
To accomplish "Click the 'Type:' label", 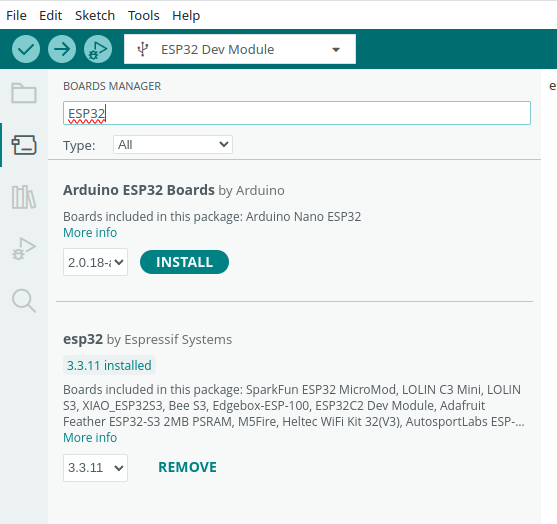I will click(x=79, y=145).
